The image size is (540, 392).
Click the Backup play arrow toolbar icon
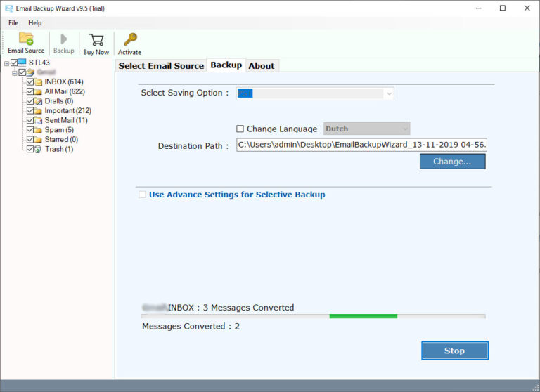coord(64,39)
